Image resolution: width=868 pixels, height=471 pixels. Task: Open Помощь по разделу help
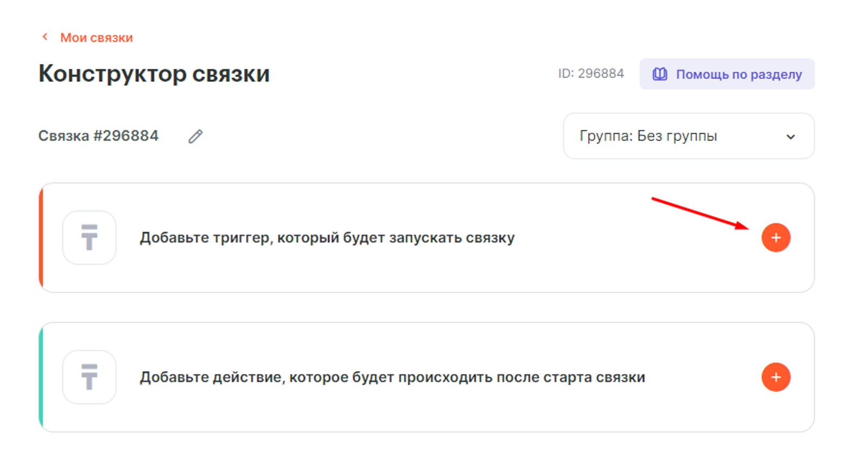(738, 74)
